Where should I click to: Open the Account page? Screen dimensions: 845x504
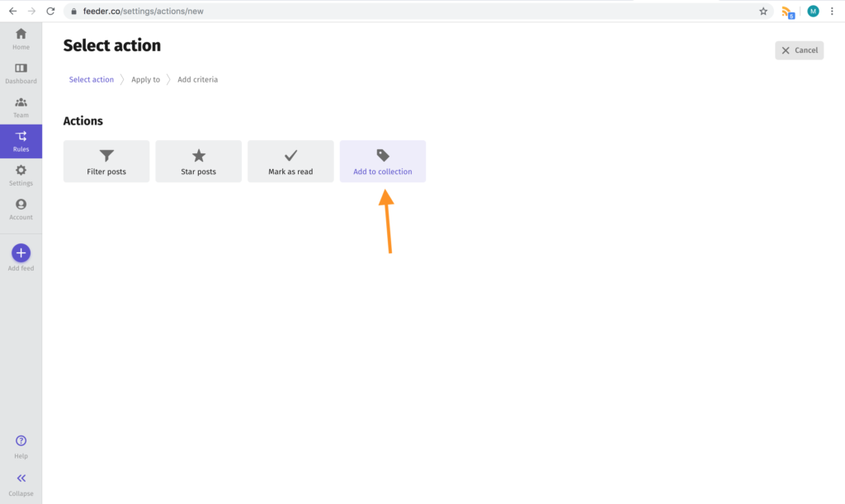click(21, 210)
